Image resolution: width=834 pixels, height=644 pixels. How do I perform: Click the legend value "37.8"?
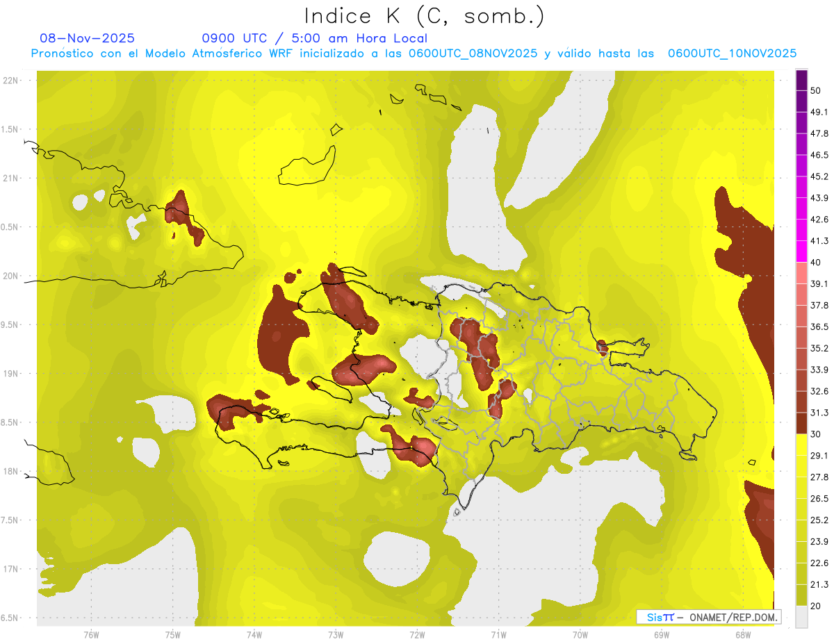coord(819,305)
